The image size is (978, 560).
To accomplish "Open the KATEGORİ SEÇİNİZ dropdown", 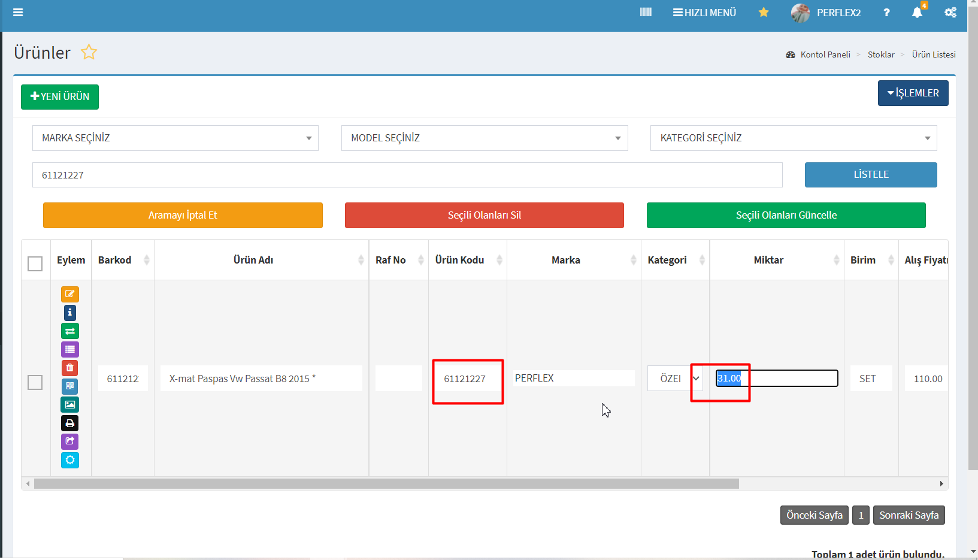I will coord(793,138).
